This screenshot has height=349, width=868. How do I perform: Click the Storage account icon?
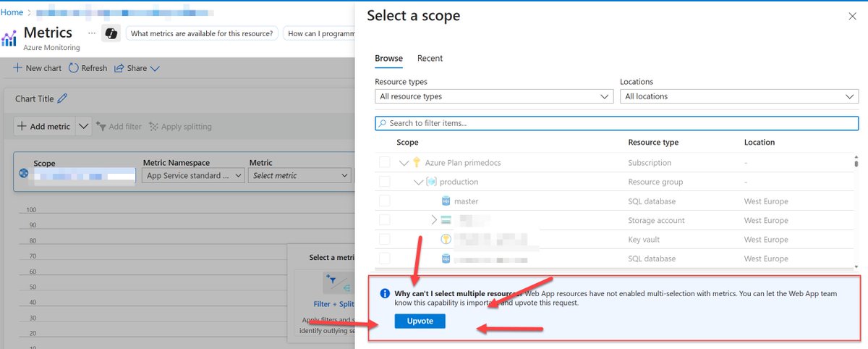pos(446,220)
